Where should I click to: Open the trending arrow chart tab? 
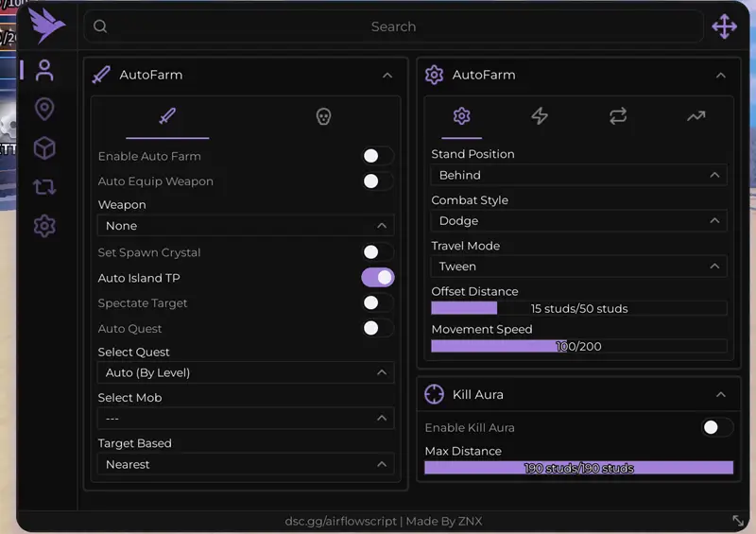pos(696,116)
